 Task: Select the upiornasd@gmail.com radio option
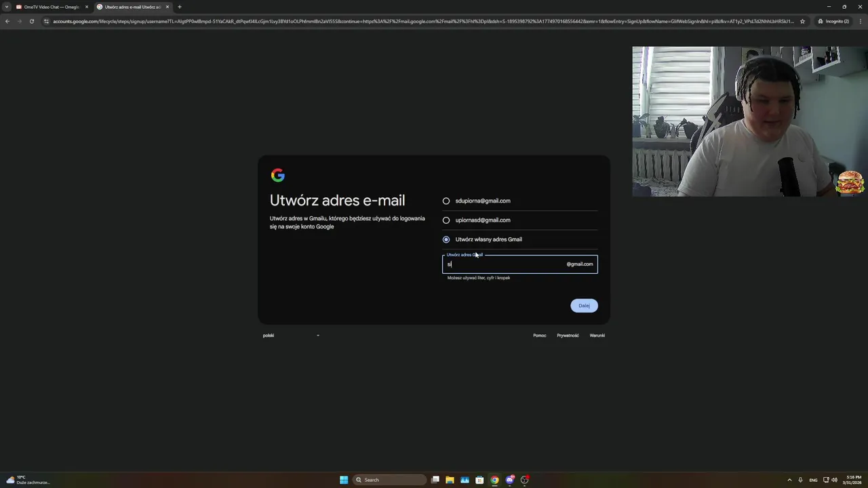pyautogui.click(x=446, y=220)
